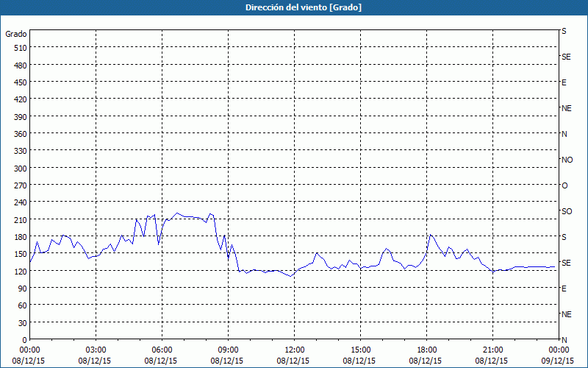Select the 09:00 time axis label
The height and width of the screenshot is (368, 588).
click(x=229, y=350)
